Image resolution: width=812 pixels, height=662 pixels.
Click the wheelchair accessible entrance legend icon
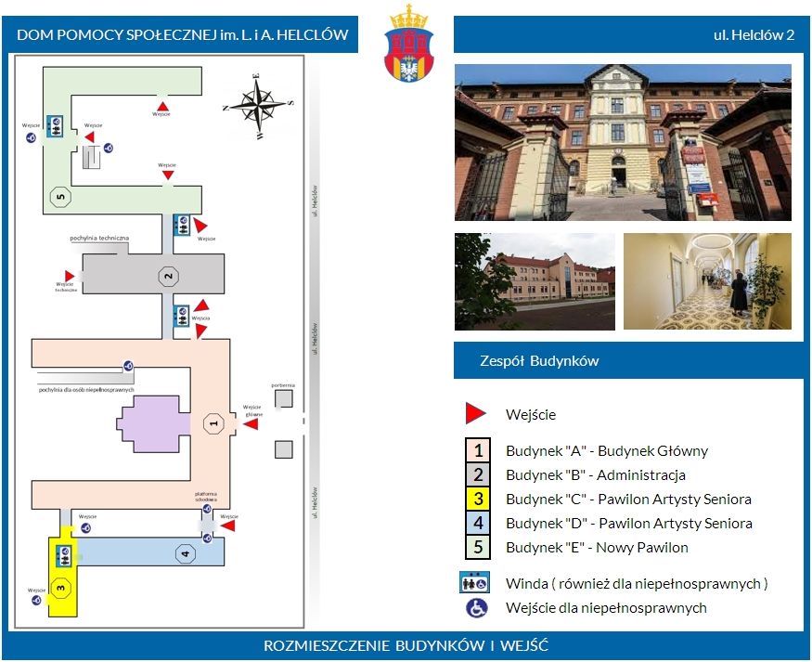(476, 608)
